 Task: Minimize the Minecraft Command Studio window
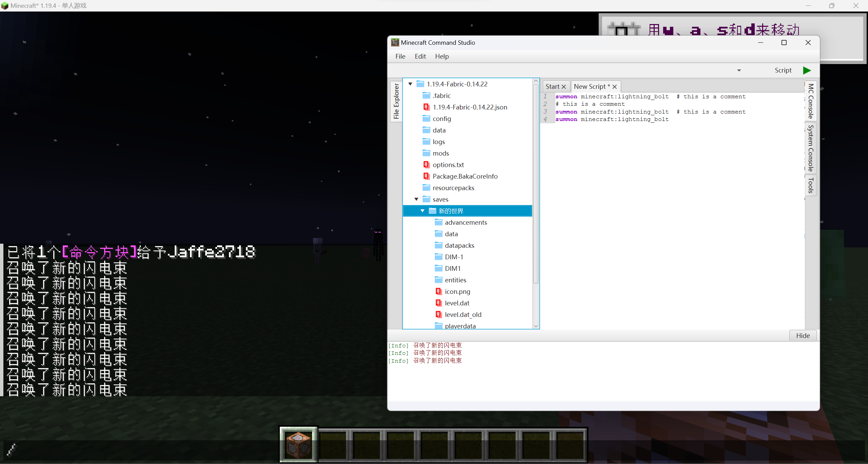point(760,42)
